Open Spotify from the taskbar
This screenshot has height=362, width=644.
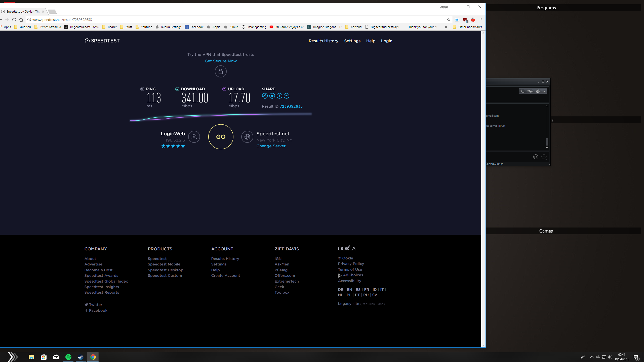(68, 357)
